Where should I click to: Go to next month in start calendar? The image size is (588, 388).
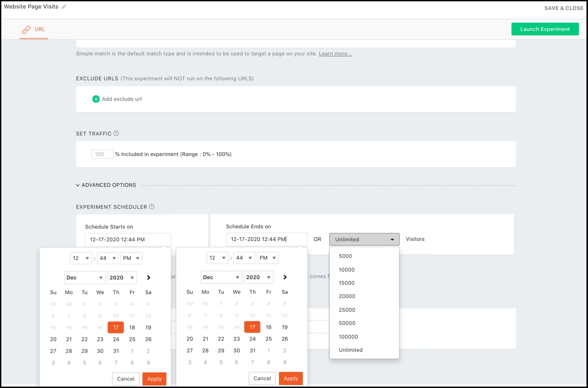[149, 278]
